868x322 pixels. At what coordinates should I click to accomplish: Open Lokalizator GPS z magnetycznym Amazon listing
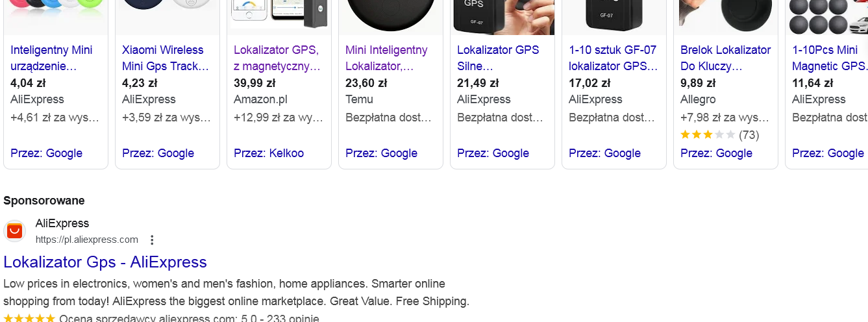point(277,58)
